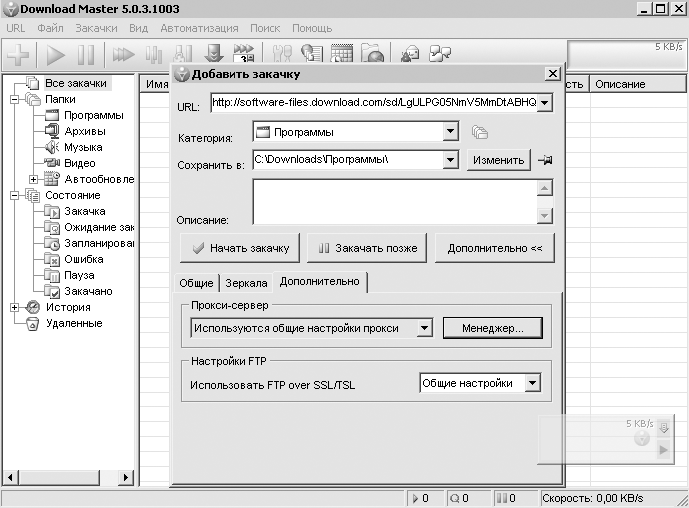Viewport: 689px width, 508px height.
Task: Collapse the Папки tree node
Action: tap(15, 100)
